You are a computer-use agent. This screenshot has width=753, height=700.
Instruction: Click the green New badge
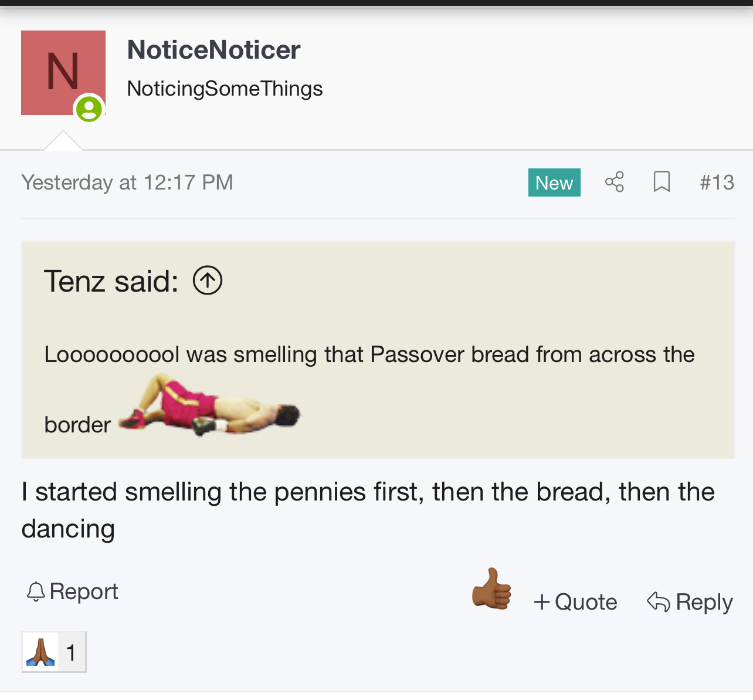[x=554, y=182]
